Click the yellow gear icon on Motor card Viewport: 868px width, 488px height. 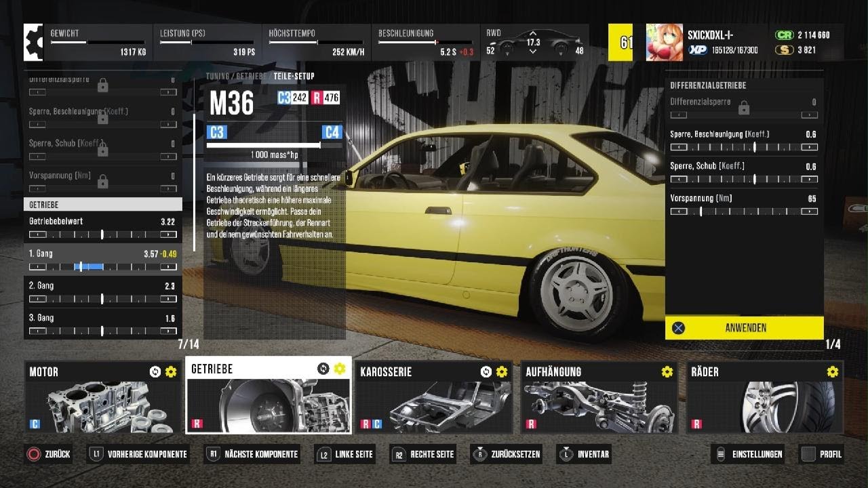[171, 371]
